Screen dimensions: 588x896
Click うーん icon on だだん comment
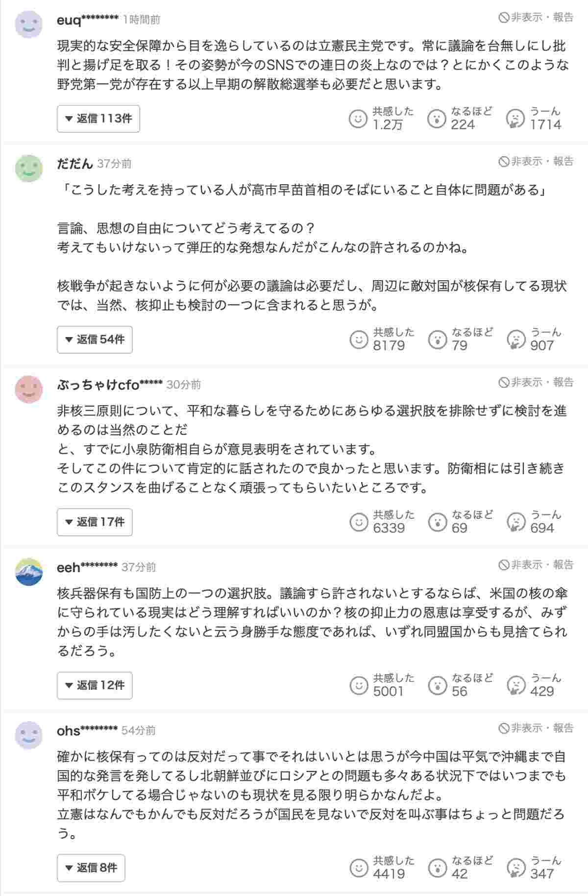click(x=515, y=339)
